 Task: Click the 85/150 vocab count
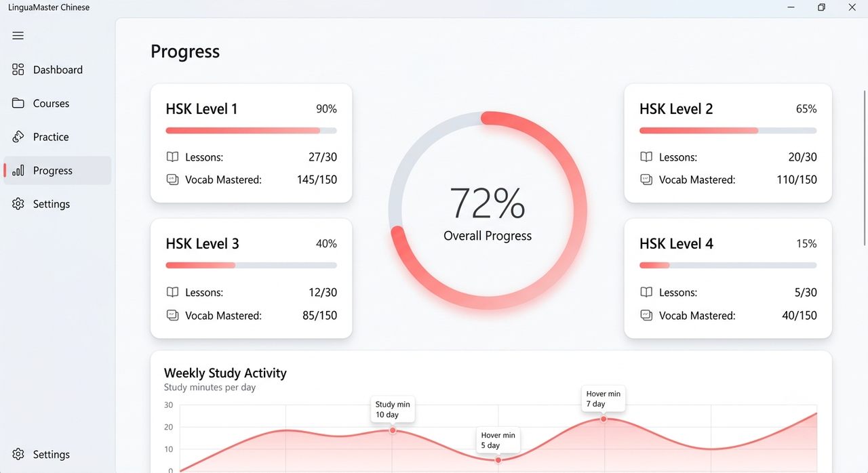tap(319, 315)
